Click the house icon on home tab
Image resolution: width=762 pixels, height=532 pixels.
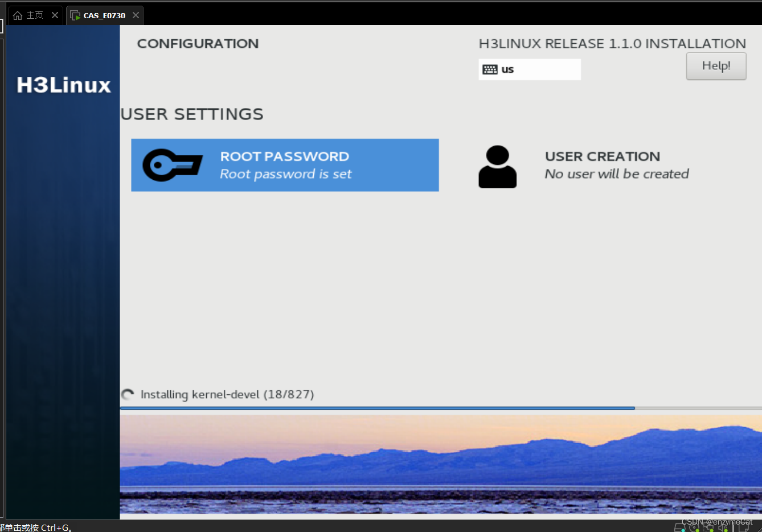click(x=18, y=15)
